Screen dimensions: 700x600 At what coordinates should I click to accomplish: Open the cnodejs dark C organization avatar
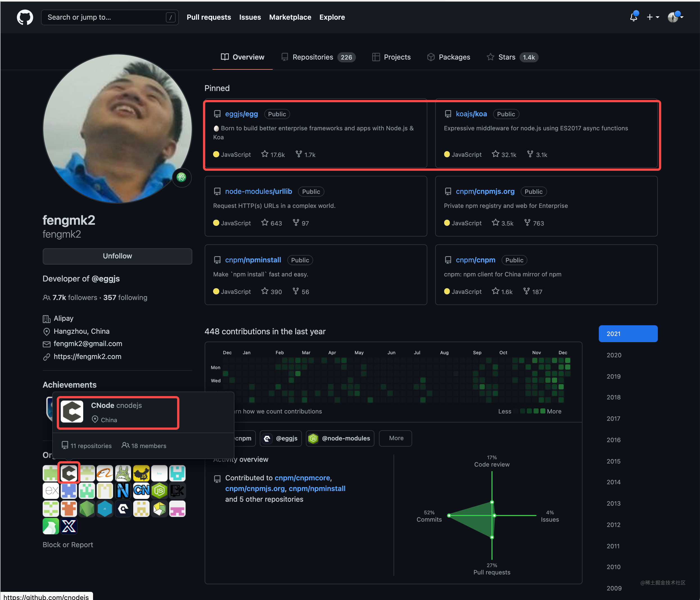click(69, 473)
